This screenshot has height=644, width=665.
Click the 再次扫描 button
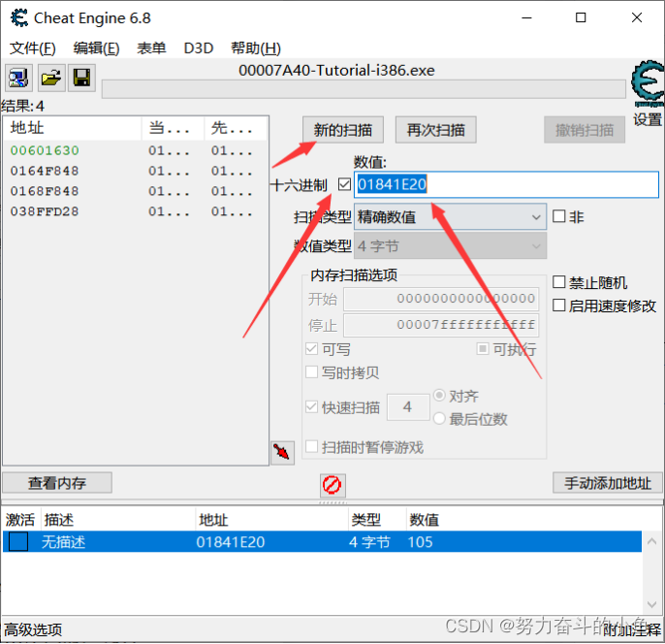point(436,130)
